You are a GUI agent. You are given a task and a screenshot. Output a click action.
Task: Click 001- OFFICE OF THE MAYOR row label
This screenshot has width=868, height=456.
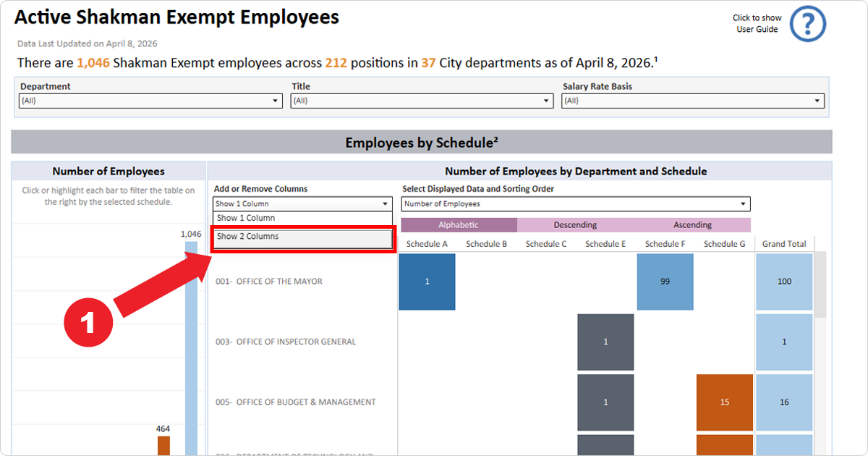tap(269, 282)
